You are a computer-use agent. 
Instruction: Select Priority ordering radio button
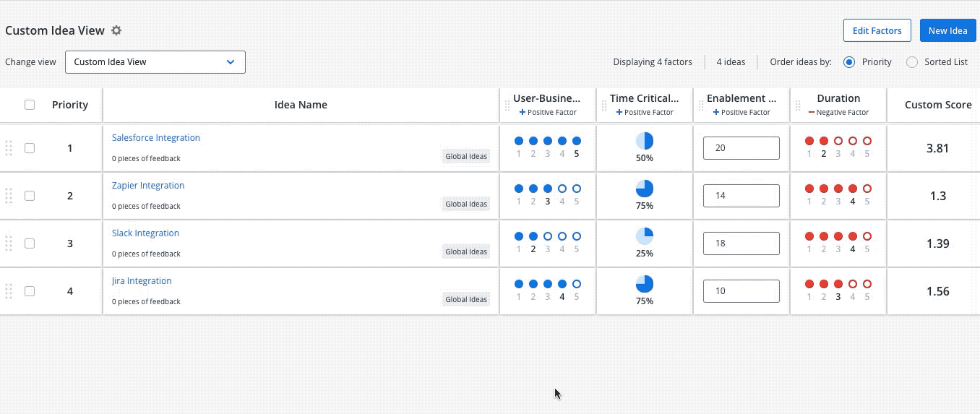tap(849, 62)
